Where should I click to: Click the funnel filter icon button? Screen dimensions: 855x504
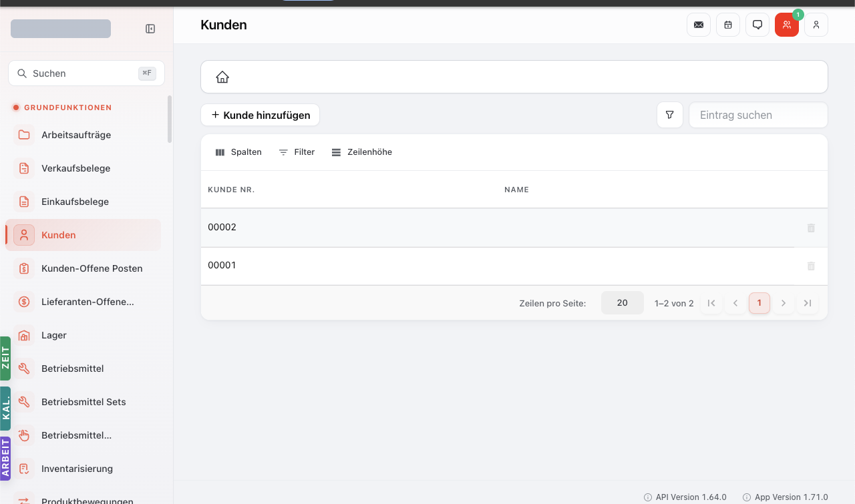point(669,115)
